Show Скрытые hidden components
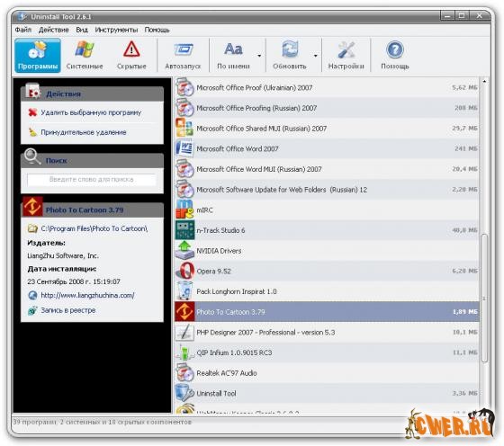The height and width of the screenshot is (446, 504). (x=131, y=56)
